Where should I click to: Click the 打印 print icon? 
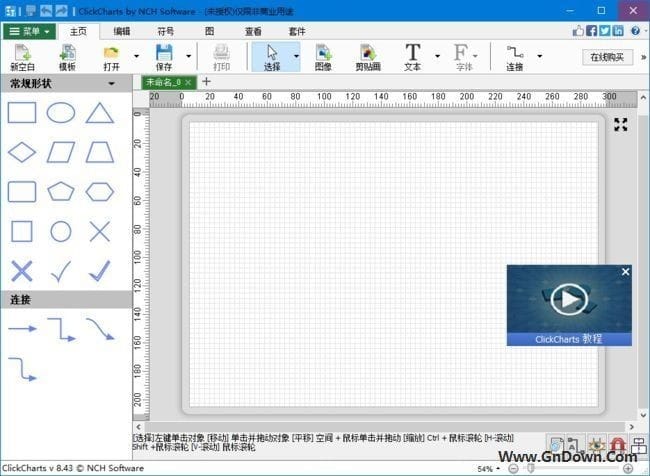[221, 58]
